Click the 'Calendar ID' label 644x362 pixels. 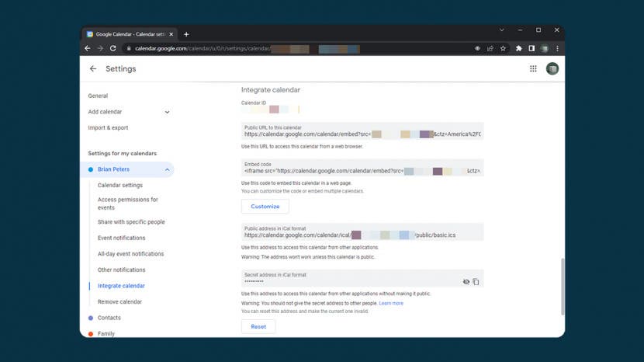[x=254, y=103]
